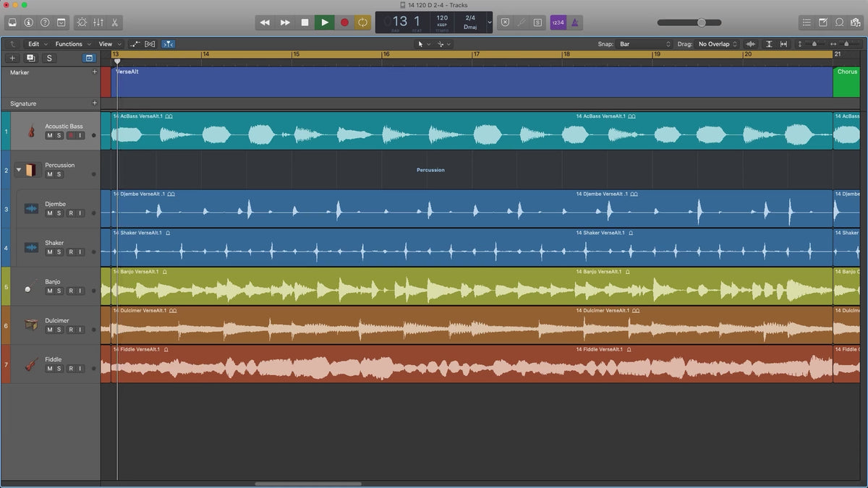The width and height of the screenshot is (868, 488).
Task: Mute the Banjo track
Action: [50, 291]
